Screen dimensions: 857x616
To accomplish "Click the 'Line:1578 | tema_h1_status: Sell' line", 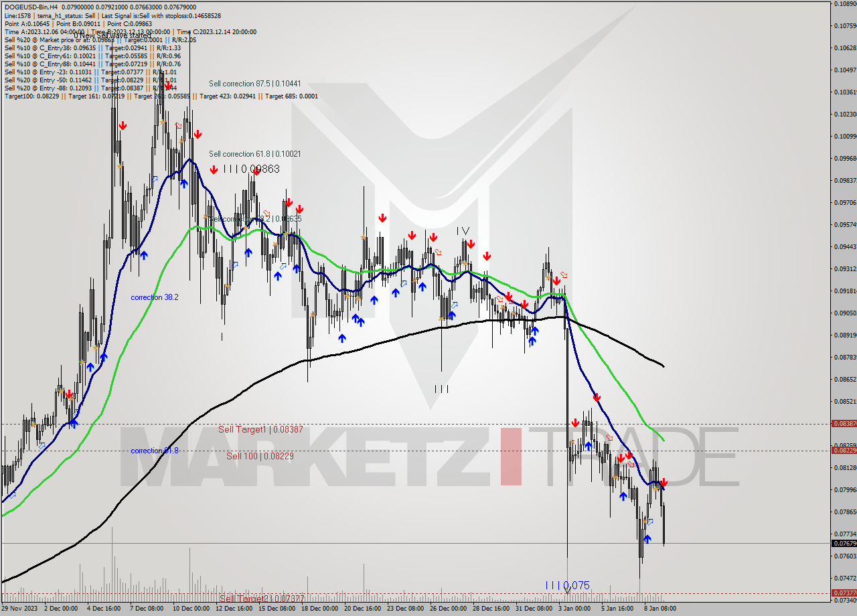I will (112, 15).
